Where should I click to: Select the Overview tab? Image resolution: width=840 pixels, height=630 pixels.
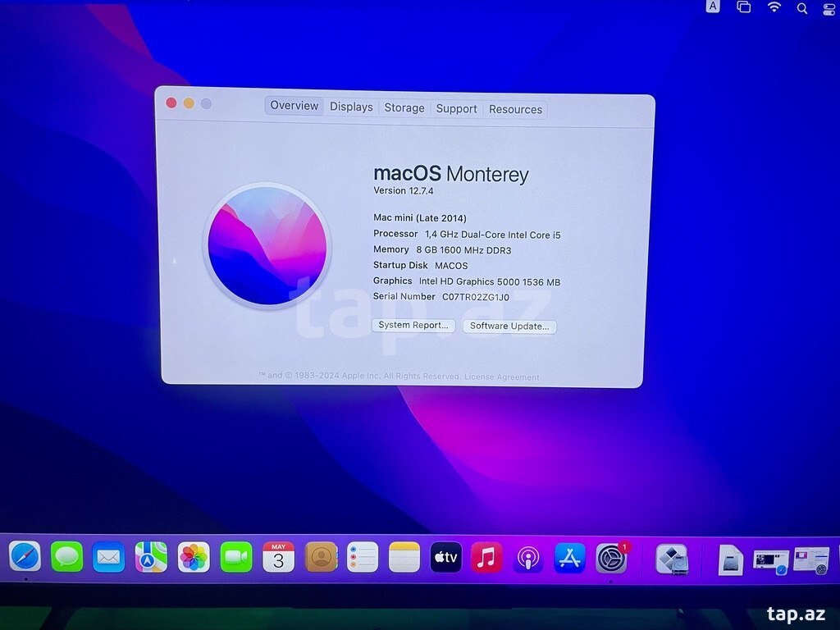click(294, 106)
